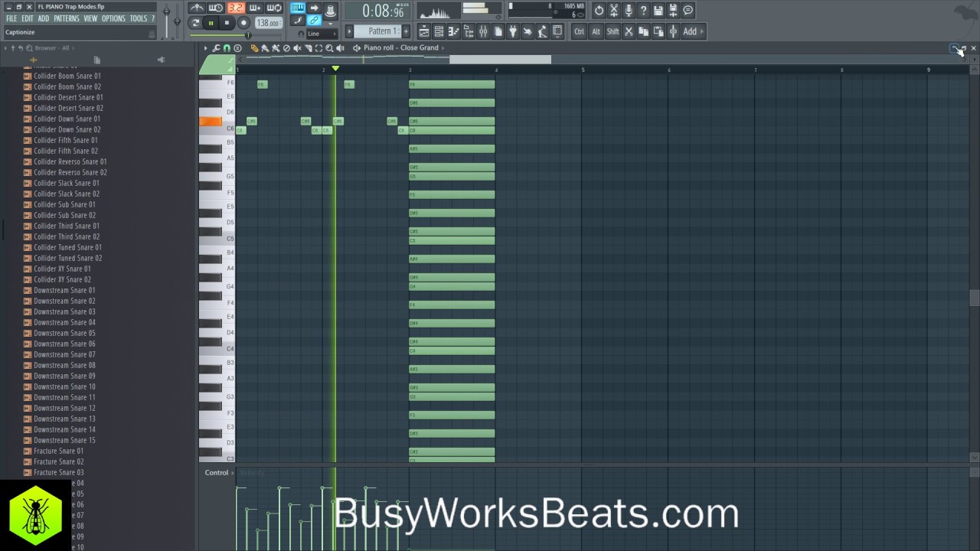This screenshot has height=551, width=980.
Task: Open the VIEW menu
Action: 90,18
